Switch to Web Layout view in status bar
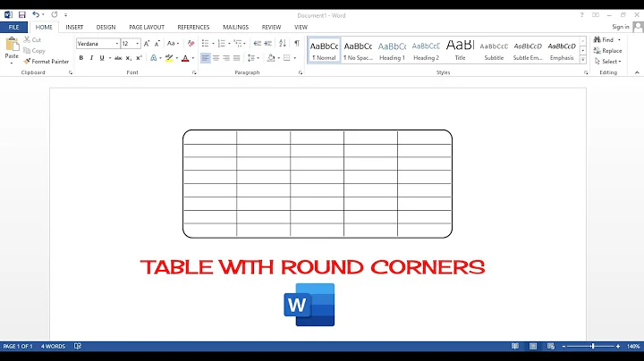 tap(551, 346)
